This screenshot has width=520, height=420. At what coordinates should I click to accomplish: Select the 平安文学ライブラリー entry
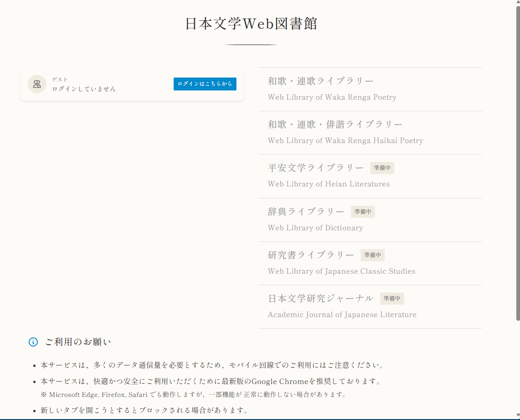tap(316, 168)
